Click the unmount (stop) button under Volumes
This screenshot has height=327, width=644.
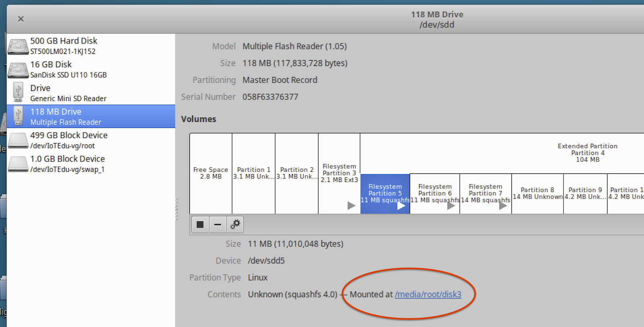200,224
